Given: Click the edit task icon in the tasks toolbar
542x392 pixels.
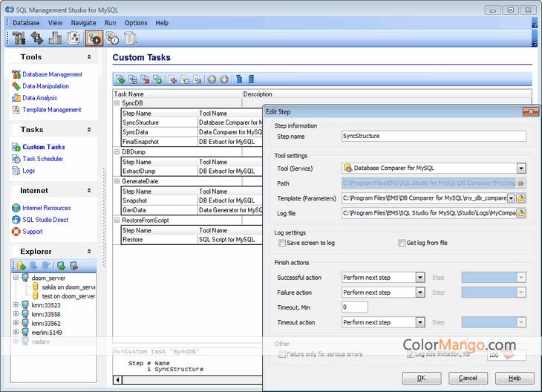Looking at the screenshot, I should click(x=133, y=79).
